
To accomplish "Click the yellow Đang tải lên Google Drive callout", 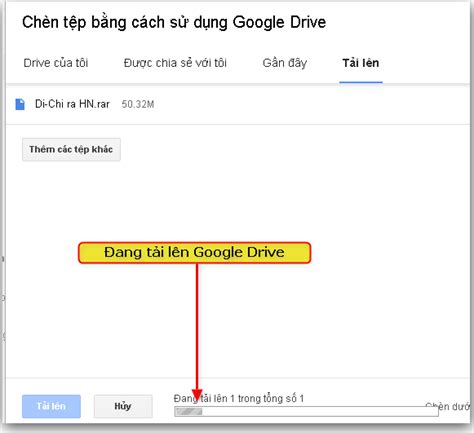I will [195, 253].
